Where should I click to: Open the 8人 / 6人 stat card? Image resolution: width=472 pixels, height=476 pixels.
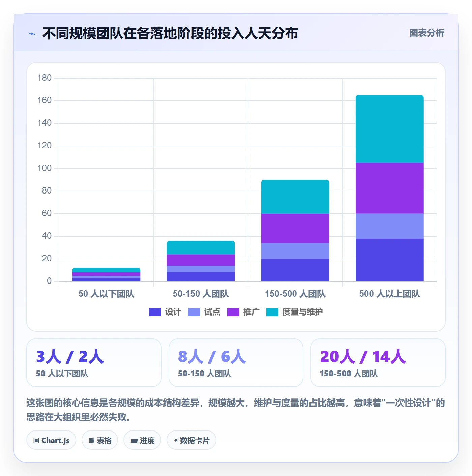pos(236,363)
